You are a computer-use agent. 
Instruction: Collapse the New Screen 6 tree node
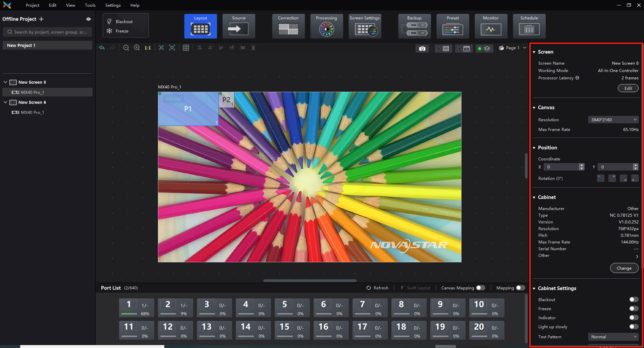pyautogui.click(x=5, y=102)
